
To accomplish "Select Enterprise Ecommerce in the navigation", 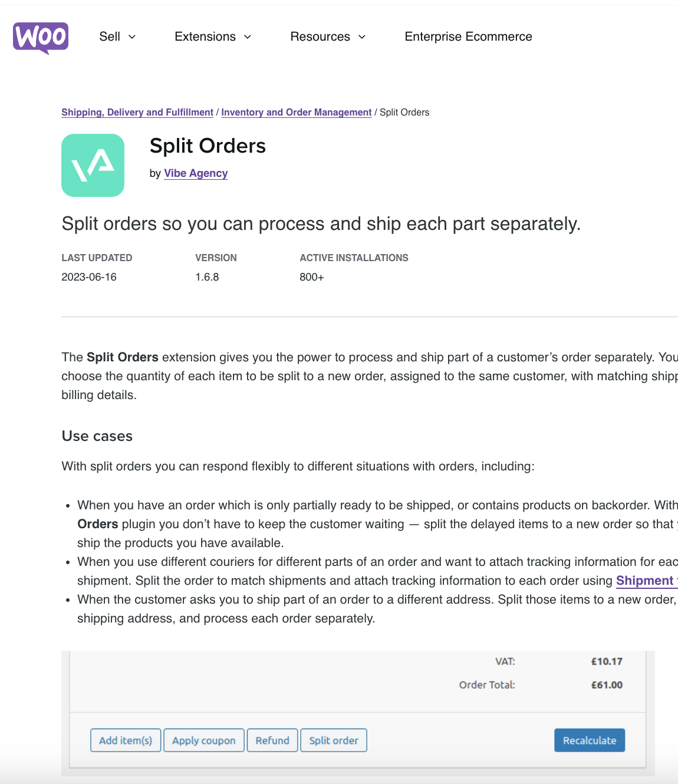I will point(468,37).
